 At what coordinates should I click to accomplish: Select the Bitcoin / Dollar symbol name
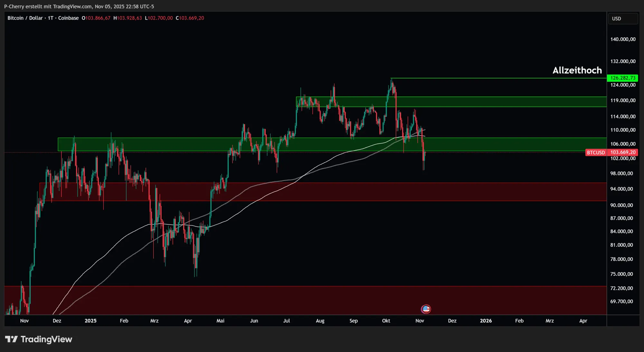[25, 18]
